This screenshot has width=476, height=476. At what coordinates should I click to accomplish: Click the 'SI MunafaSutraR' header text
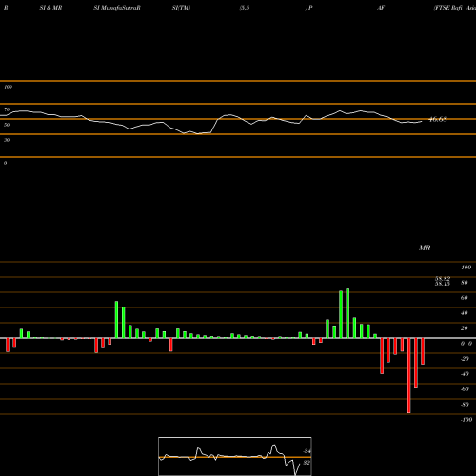tap(117, 8)
